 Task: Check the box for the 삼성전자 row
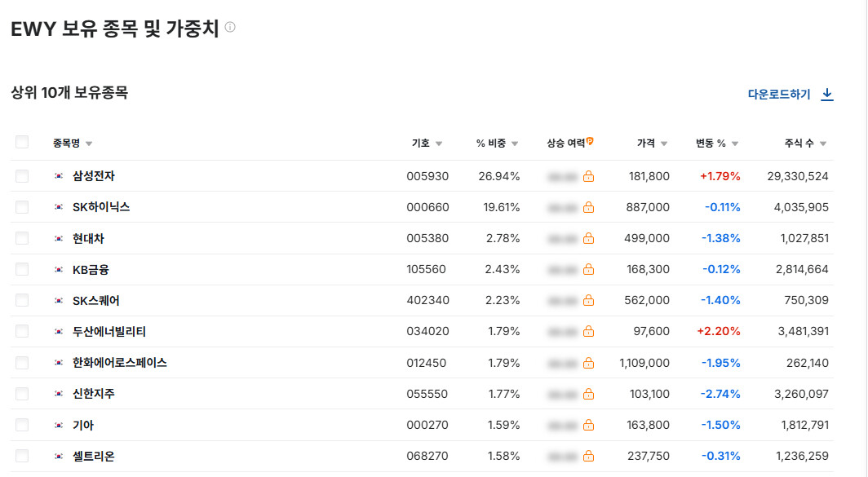coord(22,176)
